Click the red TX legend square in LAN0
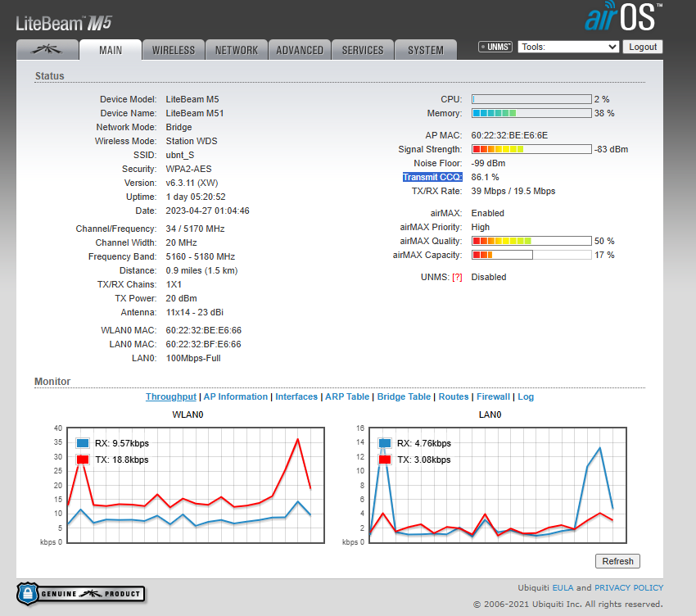696x616 pixels. [384, 460]
